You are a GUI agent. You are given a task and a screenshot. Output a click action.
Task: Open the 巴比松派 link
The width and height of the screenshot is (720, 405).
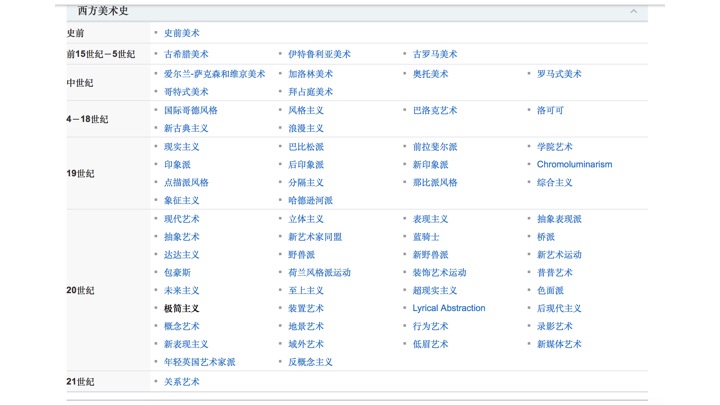306,147
